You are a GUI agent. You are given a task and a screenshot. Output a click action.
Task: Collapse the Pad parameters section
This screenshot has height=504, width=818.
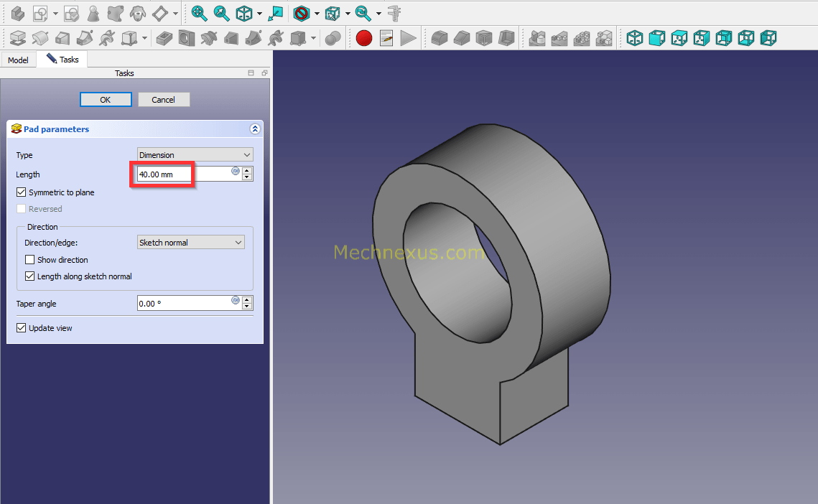[254, 129]
